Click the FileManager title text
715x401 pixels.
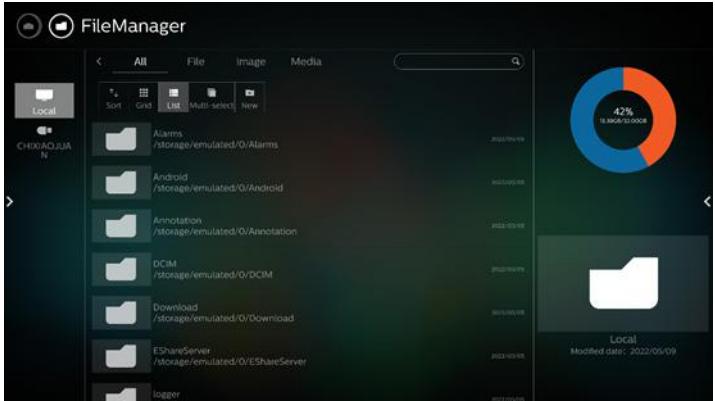point(133,26)
